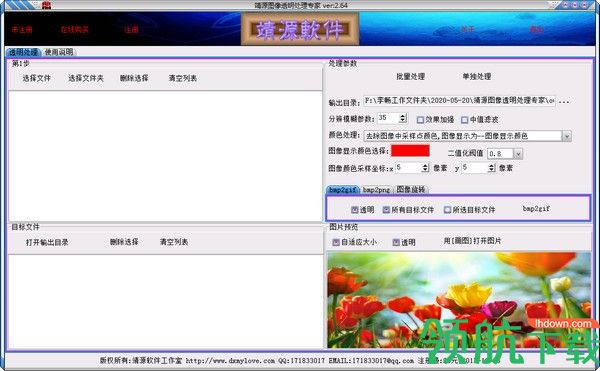Click the 分辨模糊参数 spinner arrows

[x=403, y=118]
